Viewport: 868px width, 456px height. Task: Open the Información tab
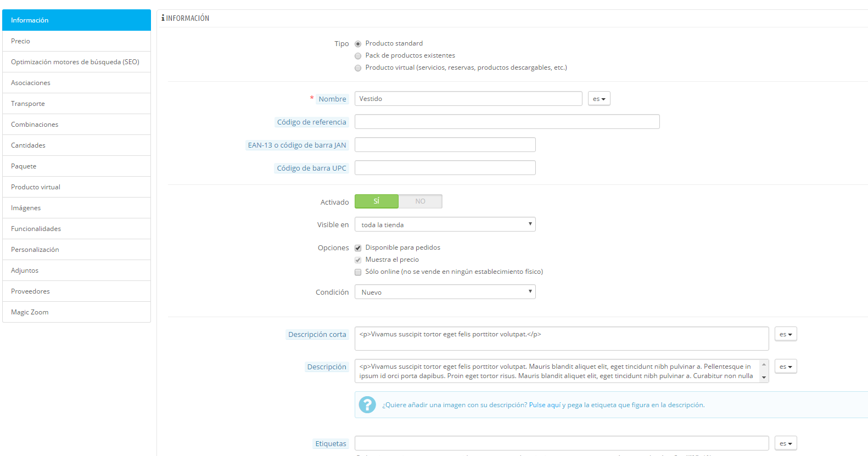coord(76,20)
